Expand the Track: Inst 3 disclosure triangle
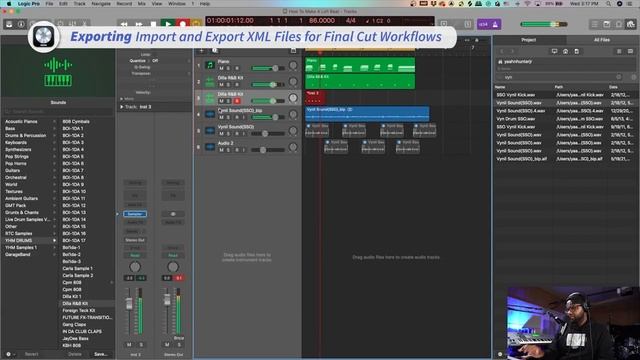Screen dimensions: 640x360 (122, 107)
